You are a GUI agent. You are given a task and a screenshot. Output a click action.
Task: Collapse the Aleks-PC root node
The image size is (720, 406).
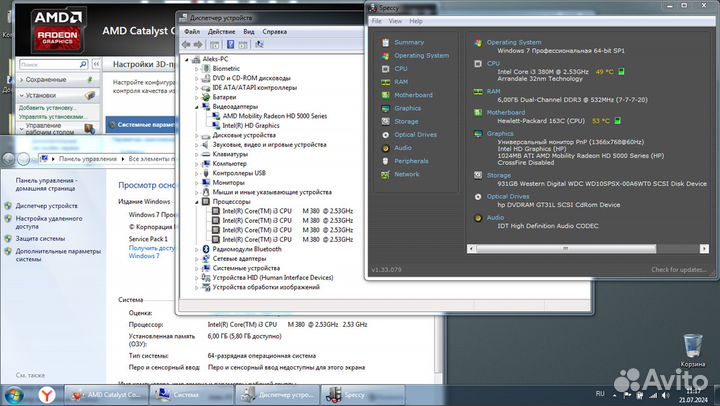[x=187, y=59]
